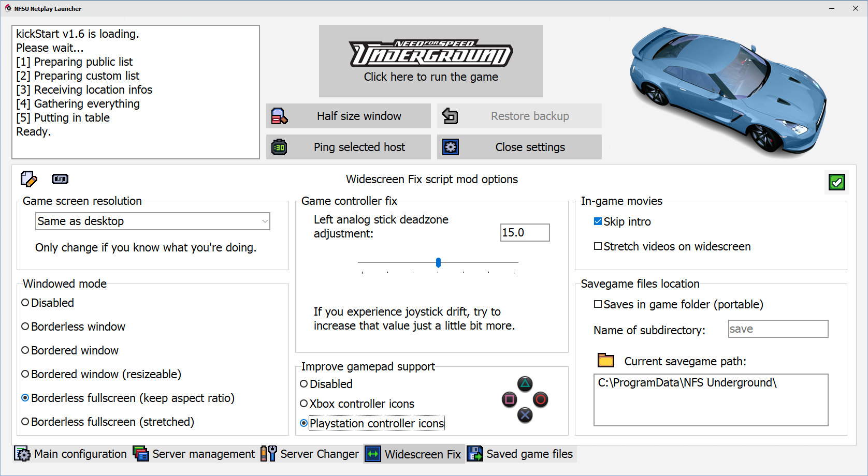Open the Game screen resolution dropdown
Viewport: 868px width, 476px height.
153,221
